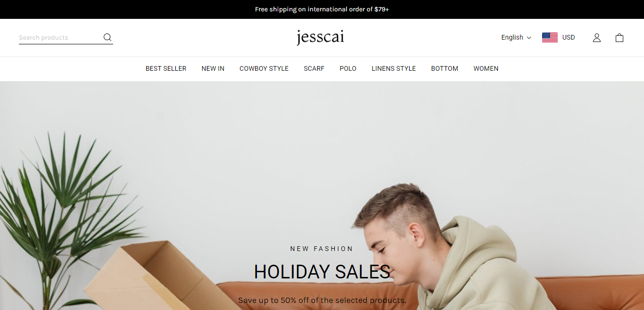Click the free shipping announcement banner
644x310 pixels.
tap(322, 9)
